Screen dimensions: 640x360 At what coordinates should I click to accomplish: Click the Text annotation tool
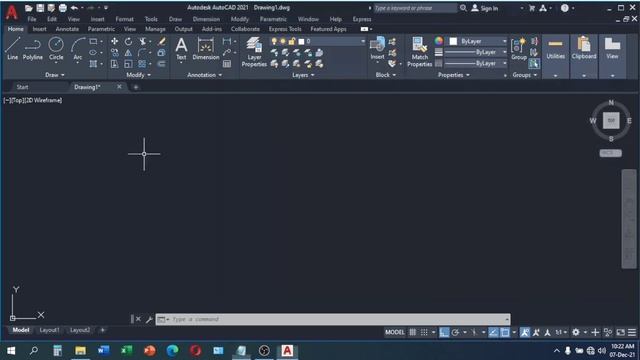(181, 49)
